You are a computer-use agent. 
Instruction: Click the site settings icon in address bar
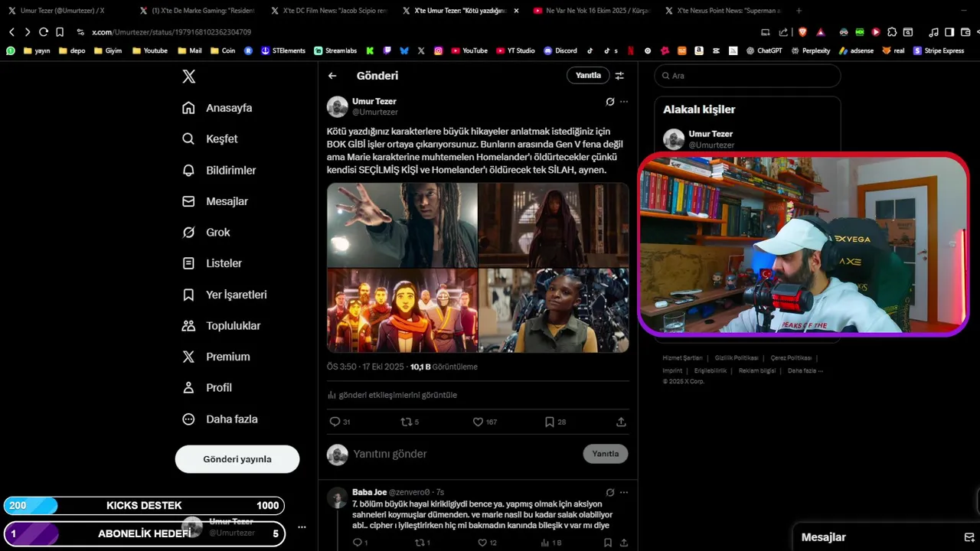[80, 32]
